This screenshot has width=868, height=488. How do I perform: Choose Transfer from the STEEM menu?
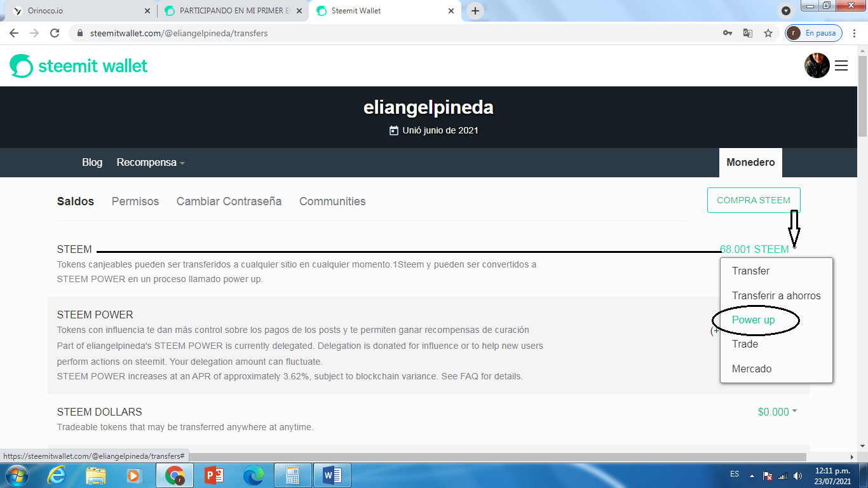click(750, 271)
